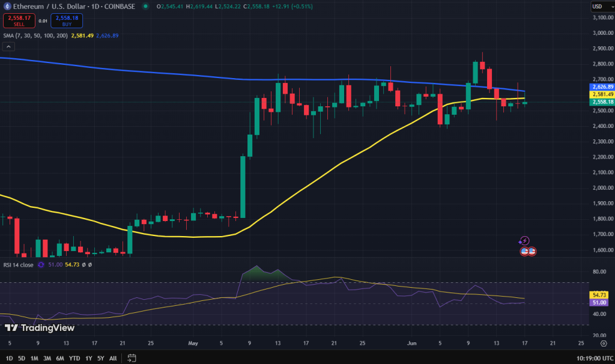Collapse the indicator legend chevron
This screenshot has height=364, width=615.
[x=8, y=47]
